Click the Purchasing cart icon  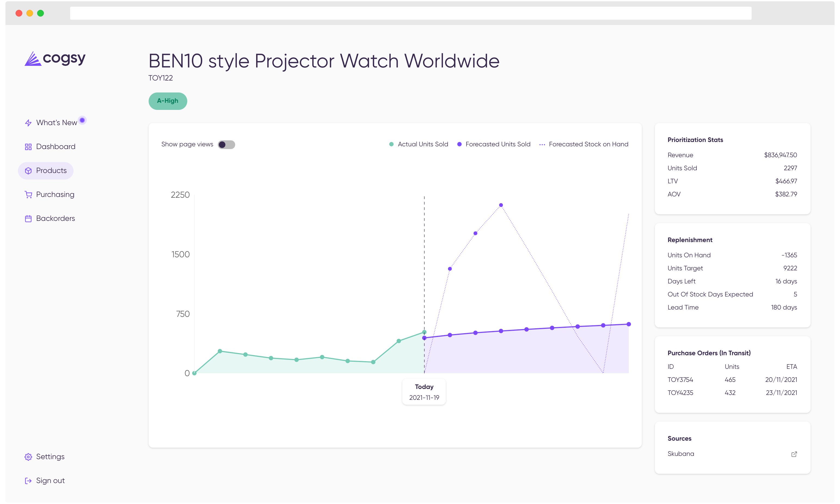(x=28, y=194)
